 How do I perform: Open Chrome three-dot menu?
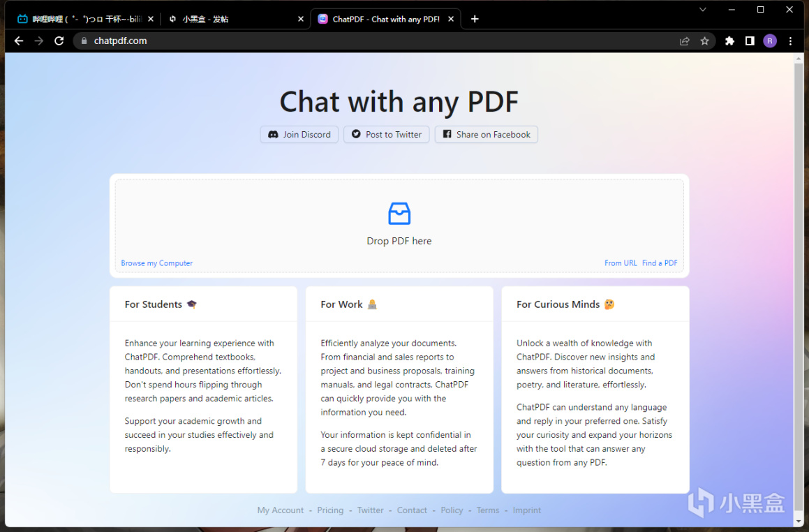coord(790,40)
